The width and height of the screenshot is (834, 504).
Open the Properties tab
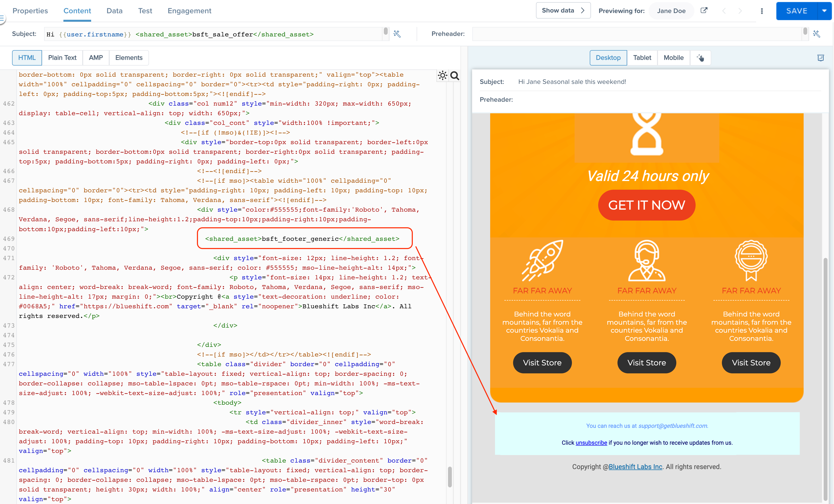(30, 11)
